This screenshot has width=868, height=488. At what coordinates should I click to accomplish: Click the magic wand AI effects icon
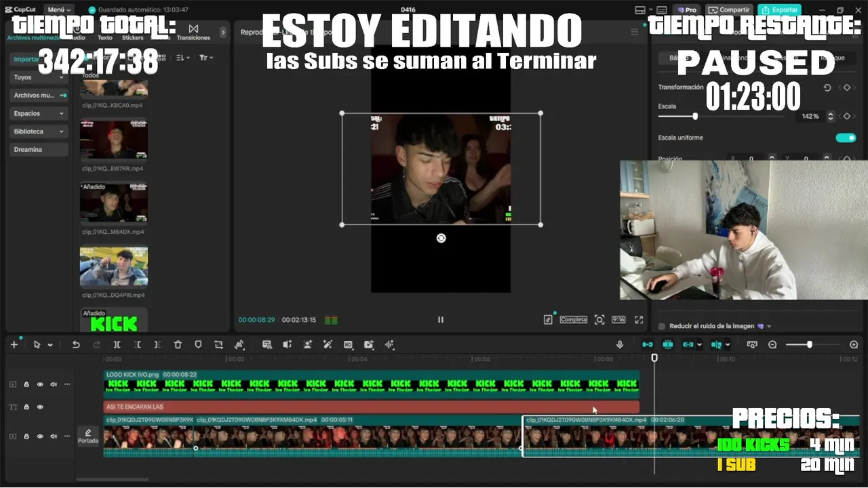[x=328, y=344]
